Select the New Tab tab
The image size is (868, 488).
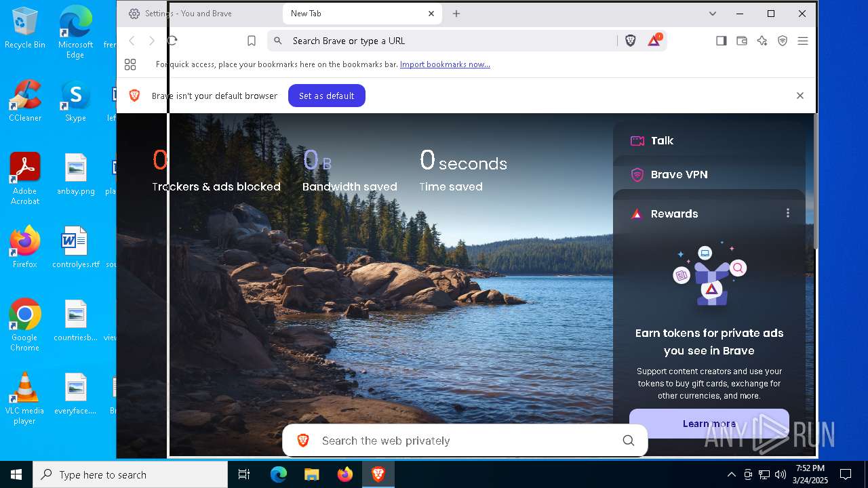point(363,14)
